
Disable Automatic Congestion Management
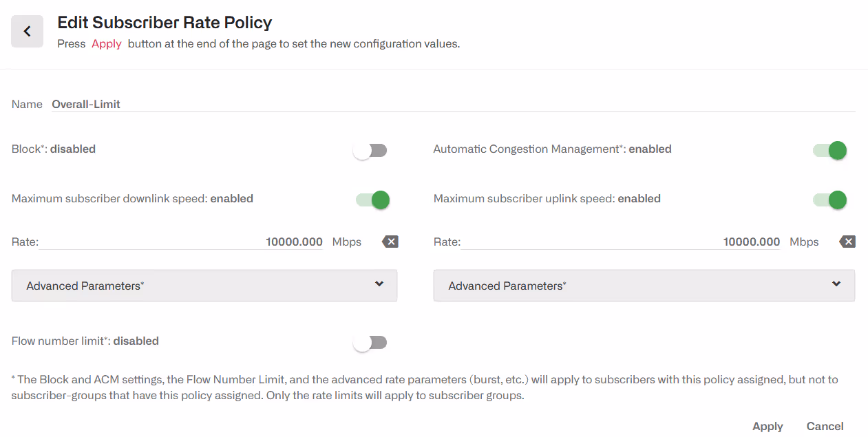[x=829, y=150]
